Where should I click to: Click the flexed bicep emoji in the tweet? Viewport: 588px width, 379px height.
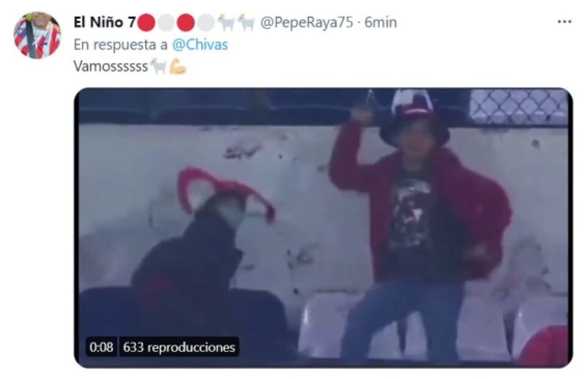pyautogui.click(x=177, y=67)
